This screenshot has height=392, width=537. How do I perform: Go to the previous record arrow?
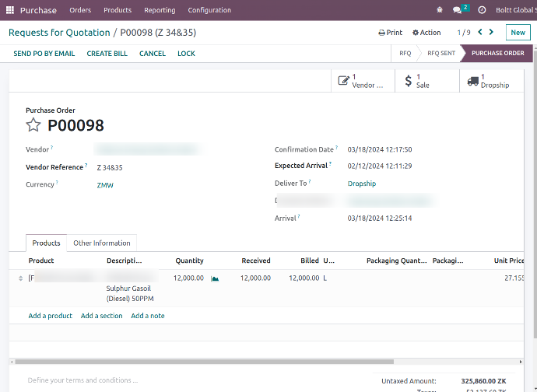click(480, 32)
